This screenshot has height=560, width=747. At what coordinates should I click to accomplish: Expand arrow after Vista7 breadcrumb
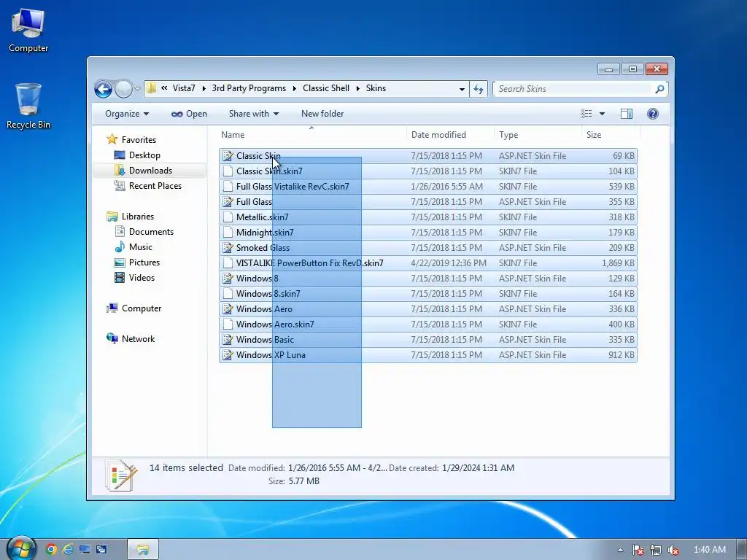pyautogui.click(x=204, y=88)
